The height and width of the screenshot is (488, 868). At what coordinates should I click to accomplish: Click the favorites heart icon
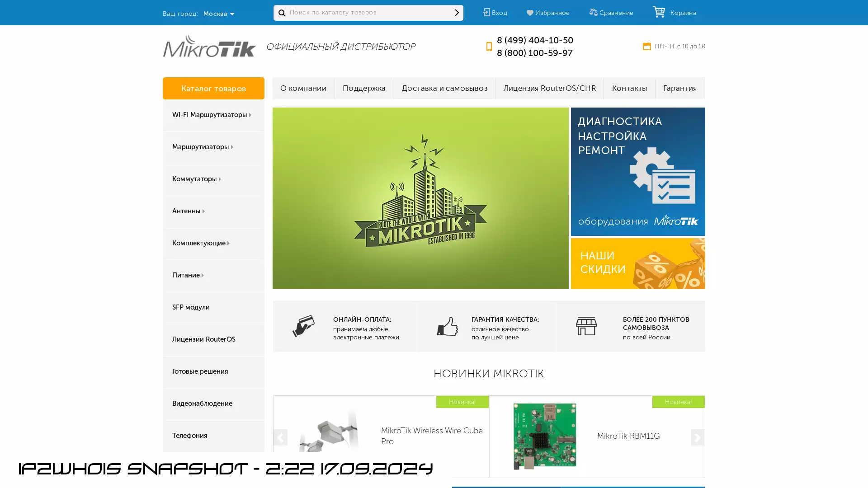tap(530, 13)
